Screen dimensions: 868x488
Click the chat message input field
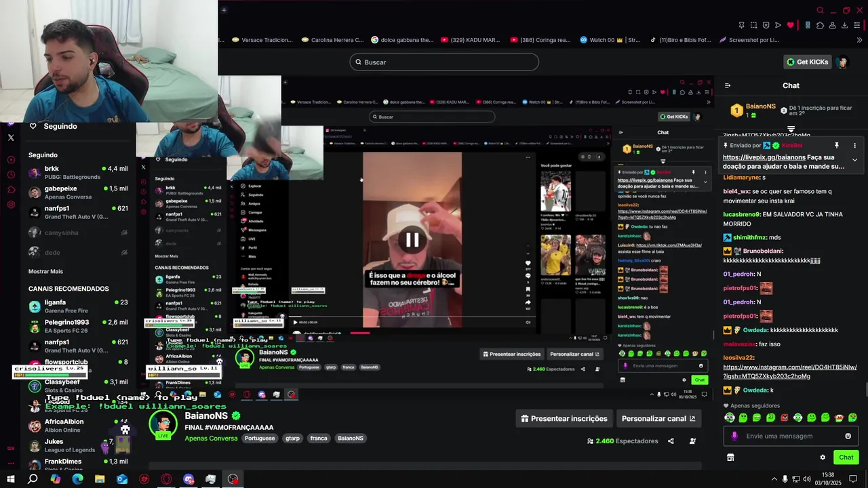pos(791,436)
